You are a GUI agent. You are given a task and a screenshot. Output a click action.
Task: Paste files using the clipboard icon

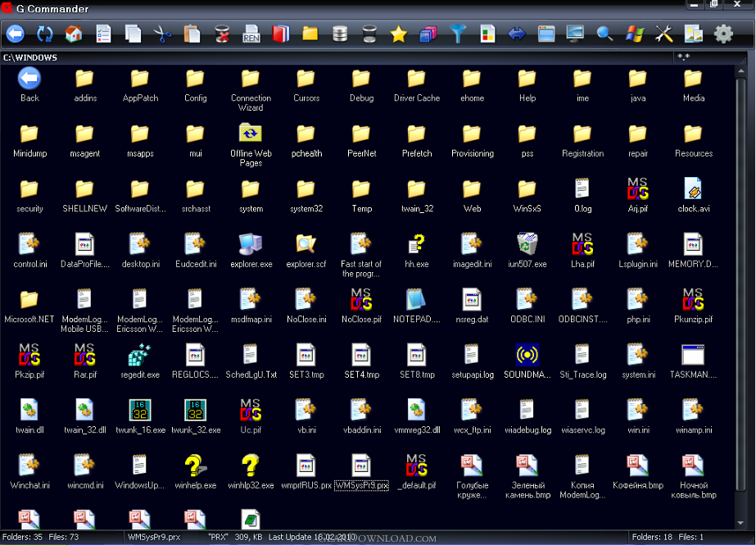pos(192,34)
